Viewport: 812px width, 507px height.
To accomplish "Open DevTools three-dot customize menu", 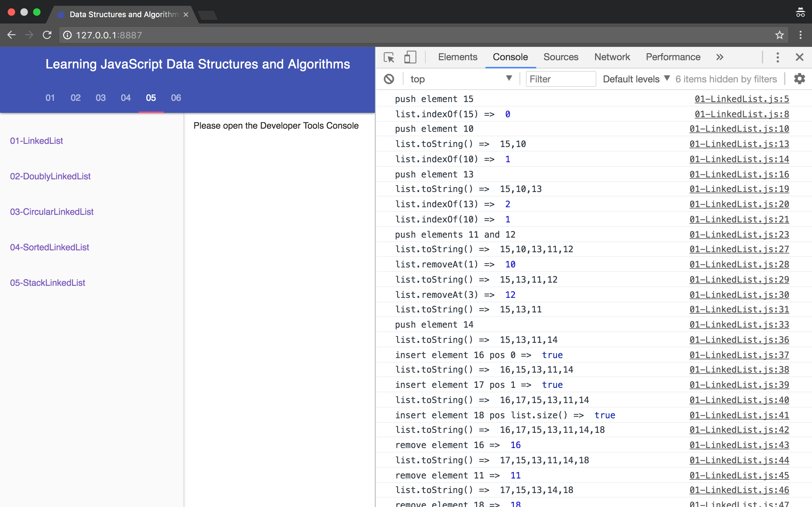I will coord(777,57).
